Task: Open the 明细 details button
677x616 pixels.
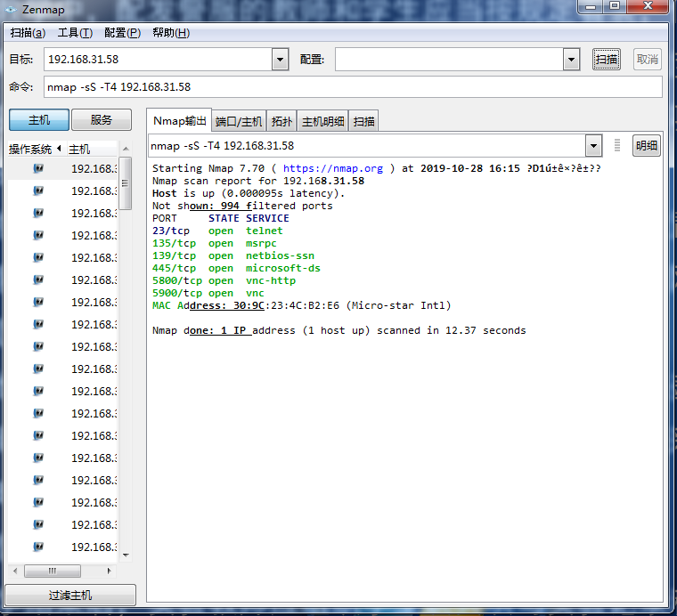Action: click(x=647, y=145)
